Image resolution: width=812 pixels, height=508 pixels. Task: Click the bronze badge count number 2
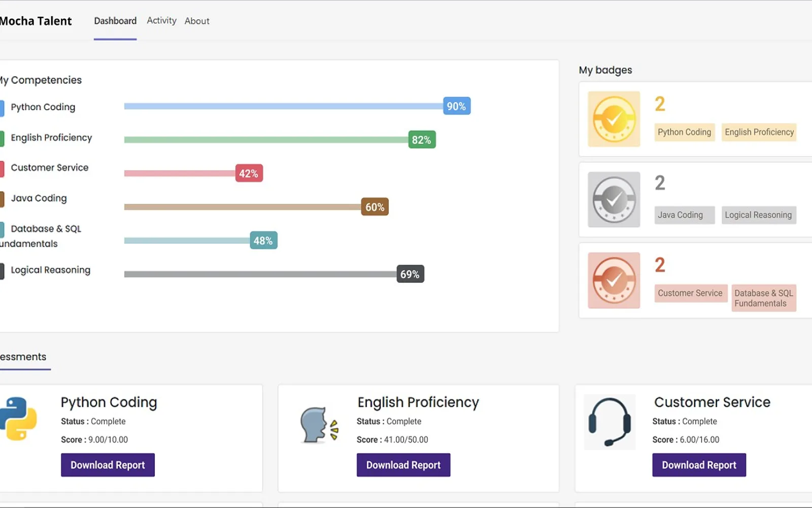click(x=660, y=265)
